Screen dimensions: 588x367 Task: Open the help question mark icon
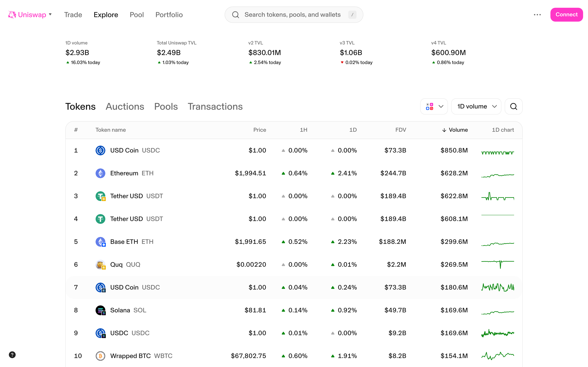point(12,355)
